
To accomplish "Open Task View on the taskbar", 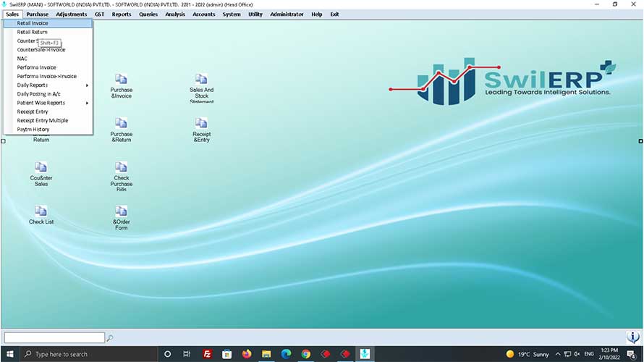I will pyautogui.click(x=187, y=354).
